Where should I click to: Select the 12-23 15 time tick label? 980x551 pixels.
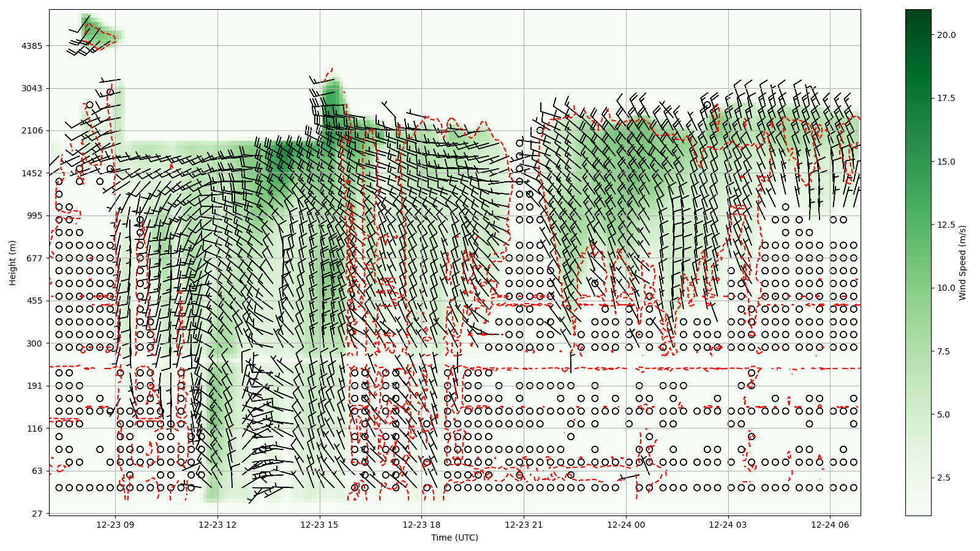coord(319,525)
